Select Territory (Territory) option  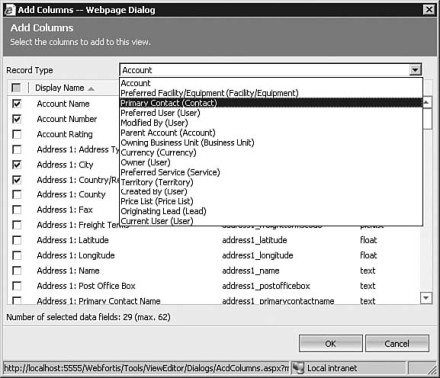[x=271, y=182]
